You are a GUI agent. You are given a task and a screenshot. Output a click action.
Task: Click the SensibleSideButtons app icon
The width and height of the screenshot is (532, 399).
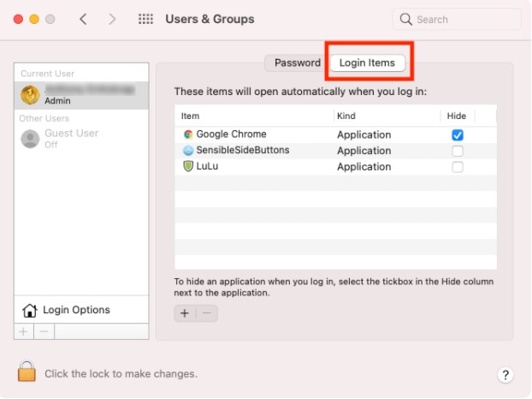click(x=188, y=151)
